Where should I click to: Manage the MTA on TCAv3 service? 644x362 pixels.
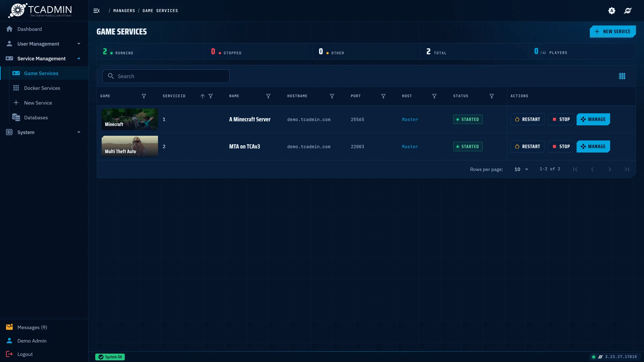pos(593,146)
